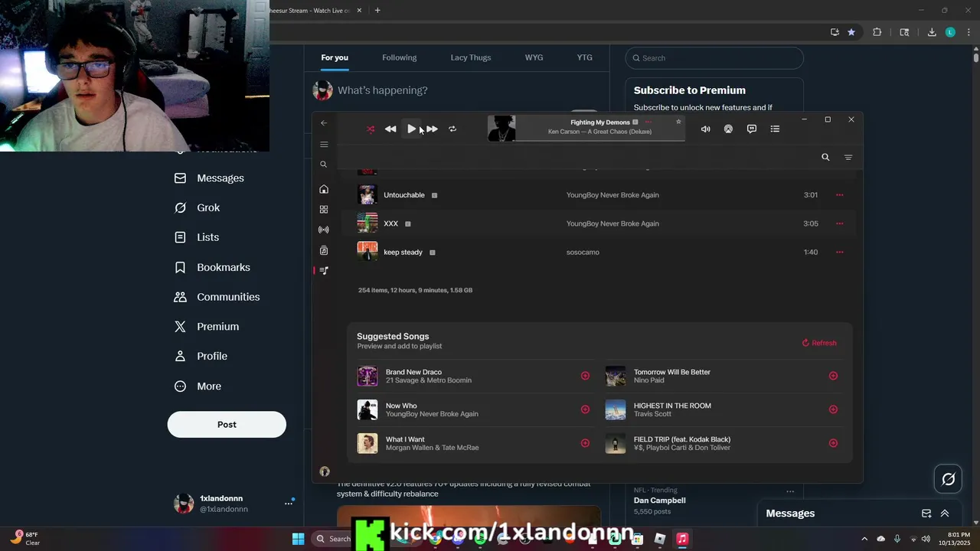The width and height of the screenshot is (980, 551).
Task: Add HIGHEST IN THE ROOM to playlist
Action: [x=833, y=409]
